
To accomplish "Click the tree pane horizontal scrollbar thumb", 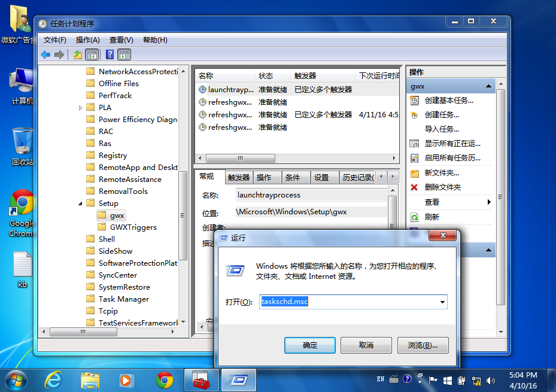I will [x=83, y=332].
